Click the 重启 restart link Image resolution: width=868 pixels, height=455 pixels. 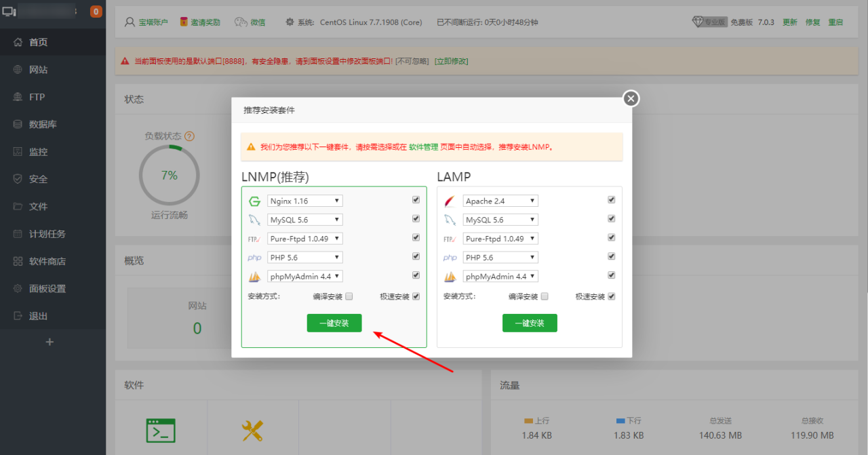(x=835, y=22)
